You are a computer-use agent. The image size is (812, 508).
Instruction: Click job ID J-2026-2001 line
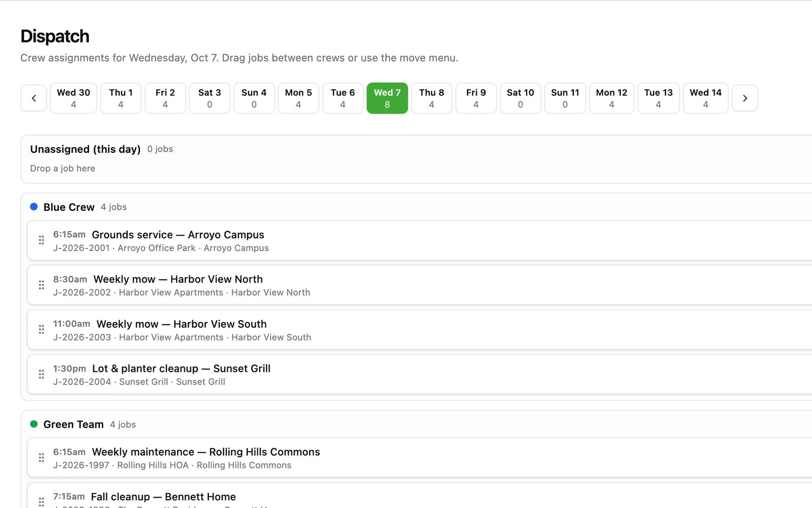(x=161, y=248)
